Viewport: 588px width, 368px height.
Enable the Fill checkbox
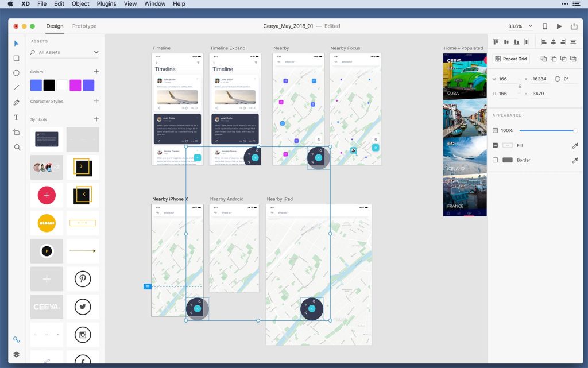(x=496, y=145)
